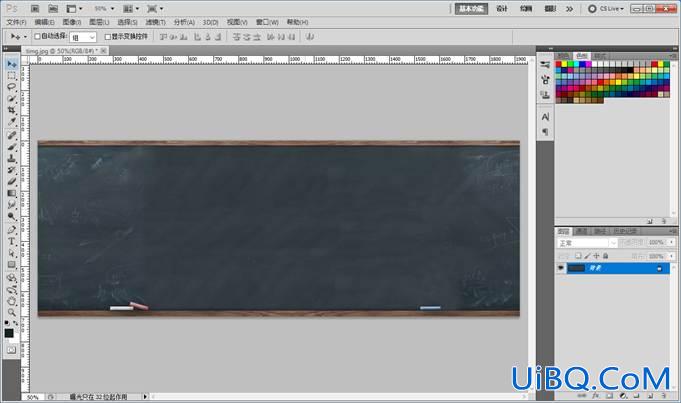Click the foreground color swatch in toolbox
The height and width of the screenshot is (403, 681).
9,333
